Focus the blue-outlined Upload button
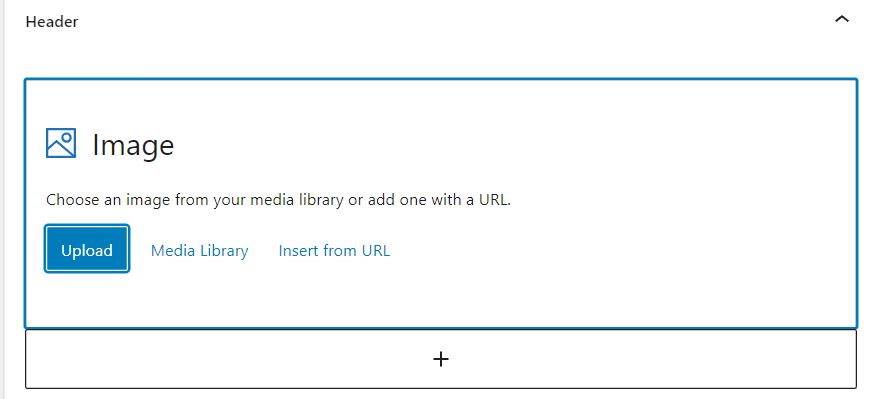 point(87,249)
